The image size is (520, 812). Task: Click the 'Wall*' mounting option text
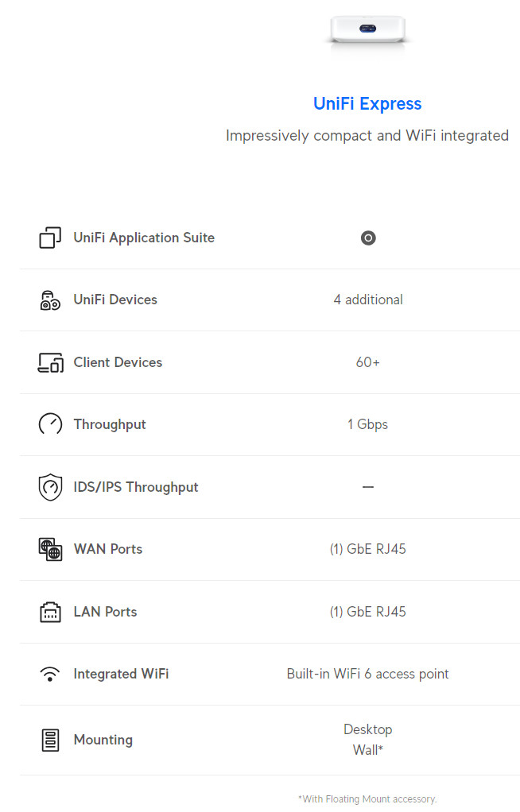367,750
